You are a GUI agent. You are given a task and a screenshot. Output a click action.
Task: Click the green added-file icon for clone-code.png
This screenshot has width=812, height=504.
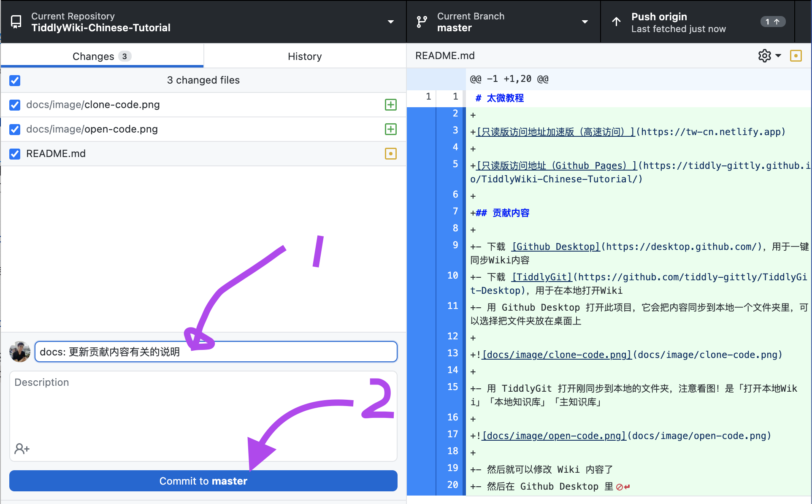391,105
